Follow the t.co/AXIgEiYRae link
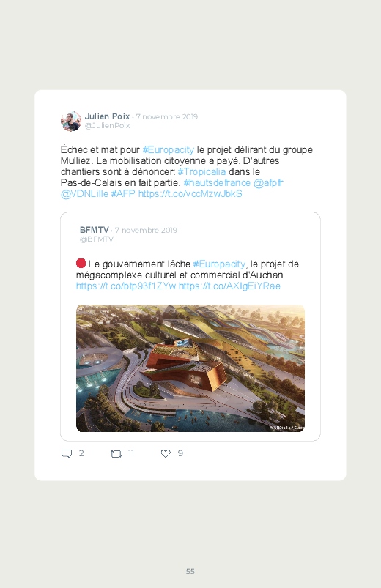This screenshot has height=588, width=381. coord(229,286)
